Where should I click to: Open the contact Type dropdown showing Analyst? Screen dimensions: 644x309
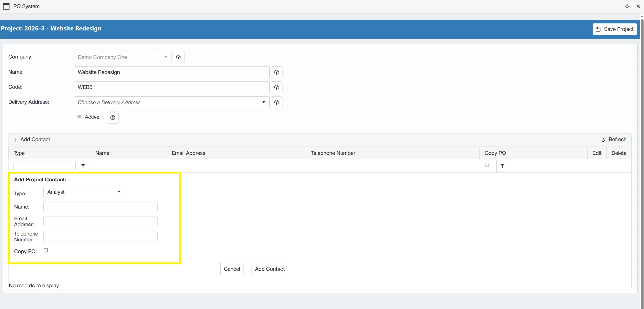tap(84, 192)
